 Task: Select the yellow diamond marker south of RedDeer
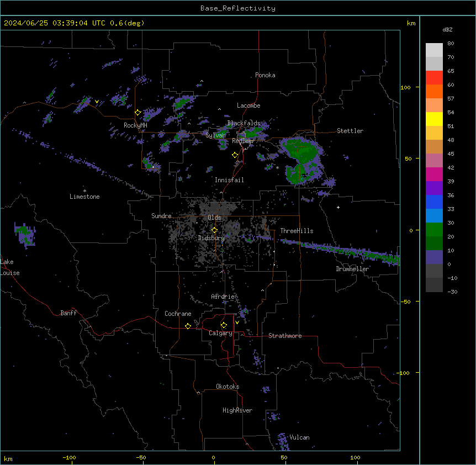pyautogui.click(x=235, y=155)
